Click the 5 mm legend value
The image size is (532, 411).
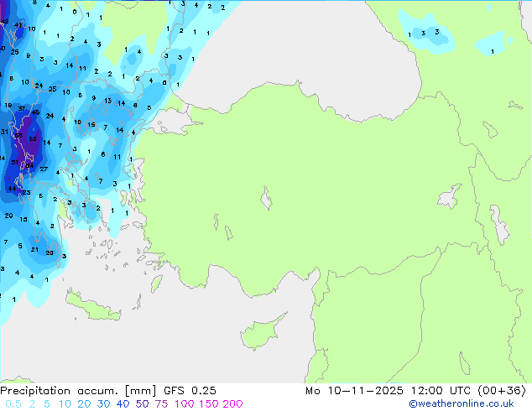click(47, 403)
